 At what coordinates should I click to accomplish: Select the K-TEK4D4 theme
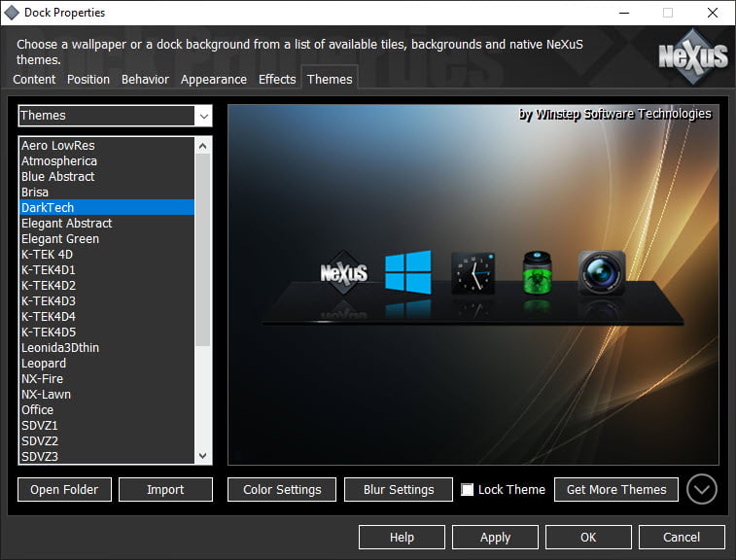[107, 316]
